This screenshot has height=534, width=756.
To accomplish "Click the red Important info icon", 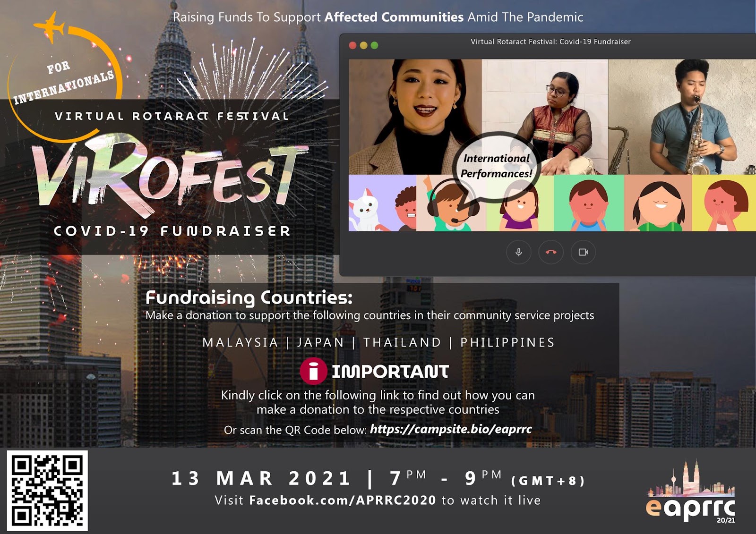I will 313,371.
